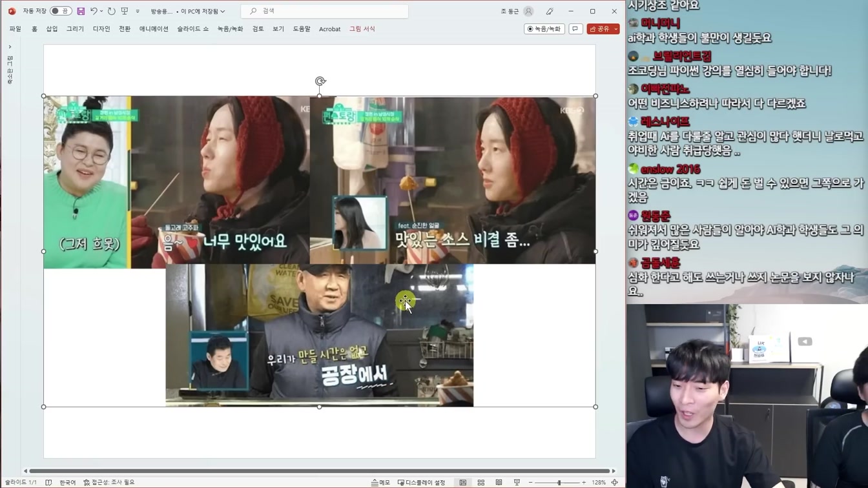Click the 128% zoom level value
868x488 pixels.
pyautogui.click(x=599, y=482)
